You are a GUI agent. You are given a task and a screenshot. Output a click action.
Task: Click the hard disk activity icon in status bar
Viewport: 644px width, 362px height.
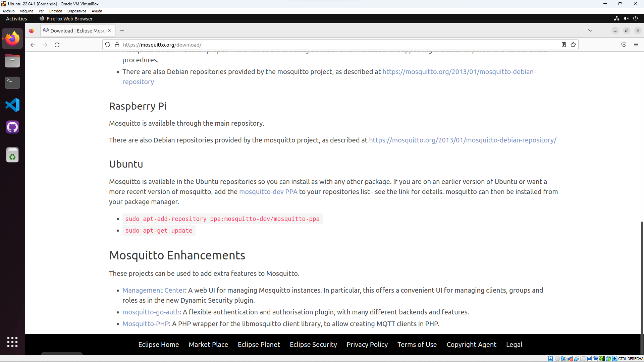coord(550,359)
